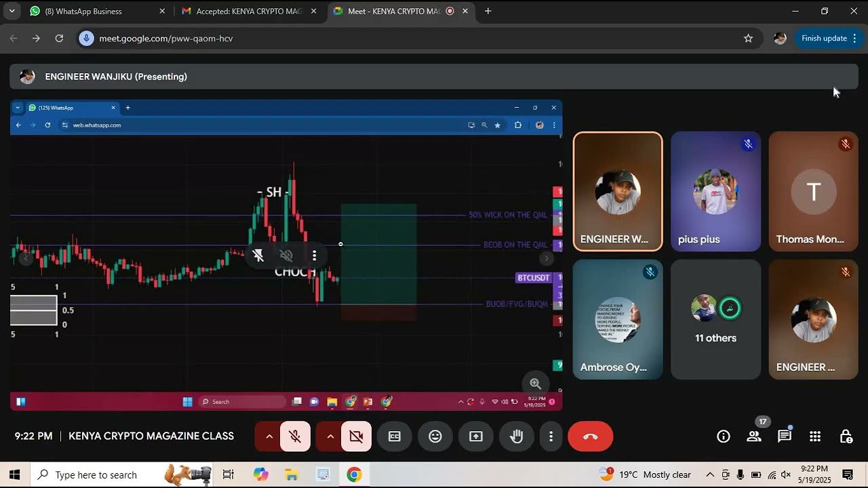
Task: Click the Present now icon
Action: coord(476,436)
